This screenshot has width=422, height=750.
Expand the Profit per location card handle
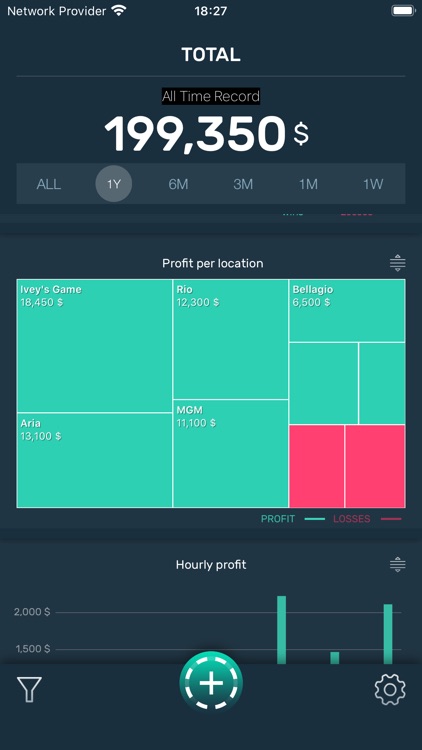click(x=398, y=263)
